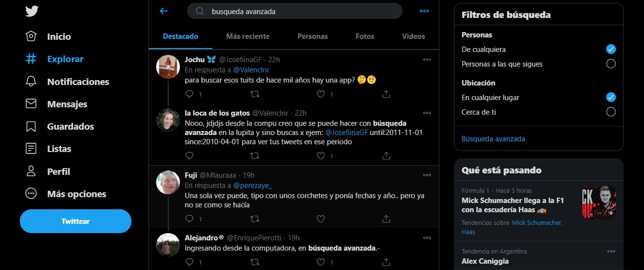Click the Twitter bird logo
The height and width of the screenshot is (270, 644).
point(32,11)
